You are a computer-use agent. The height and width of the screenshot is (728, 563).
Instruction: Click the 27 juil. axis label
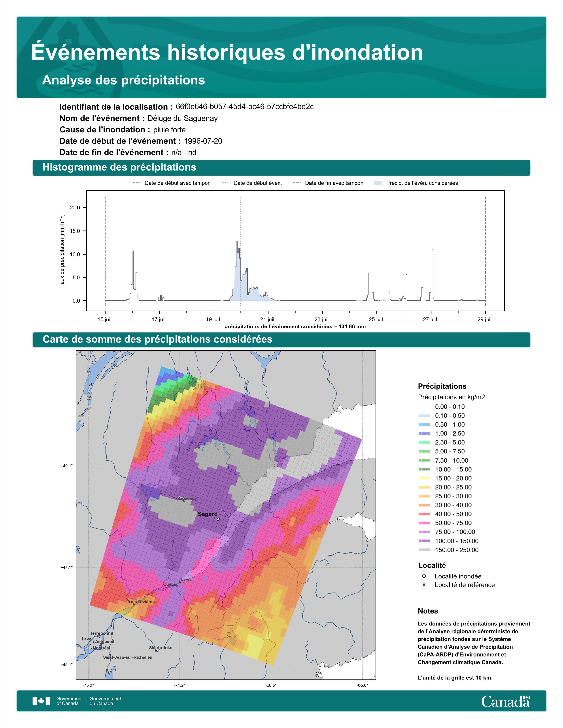click(x=431, y=319)
